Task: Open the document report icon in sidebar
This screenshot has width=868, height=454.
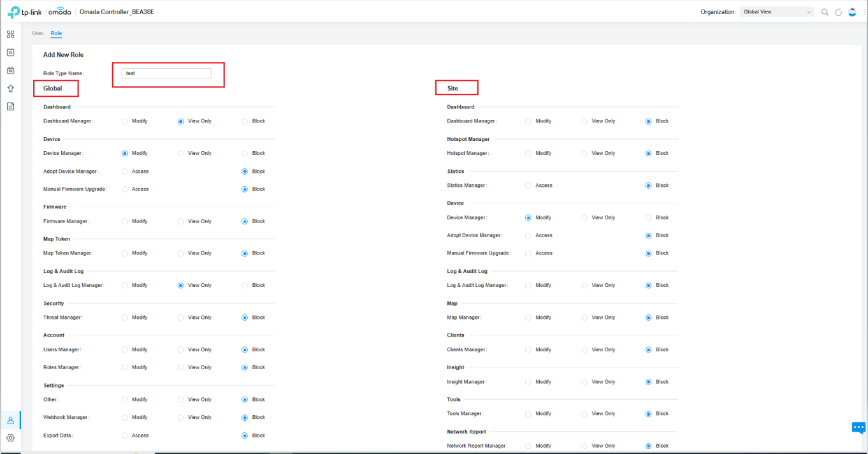Action: [x=10, y=106]
